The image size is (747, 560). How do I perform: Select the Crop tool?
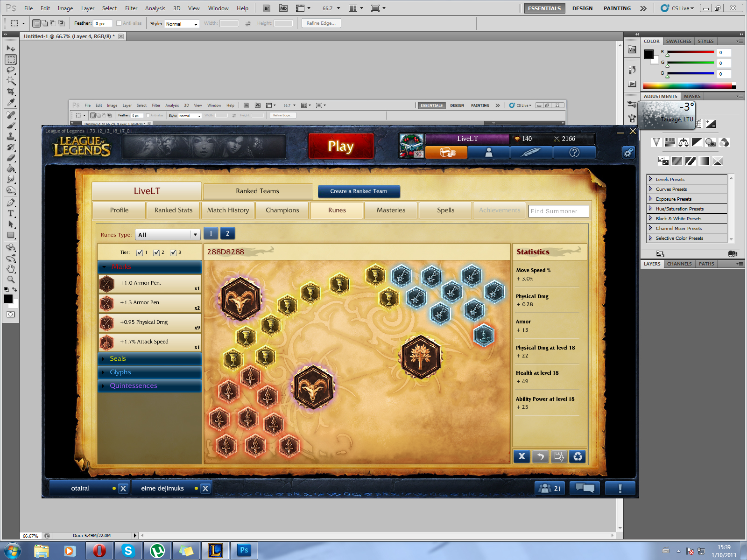coord(11,91)
